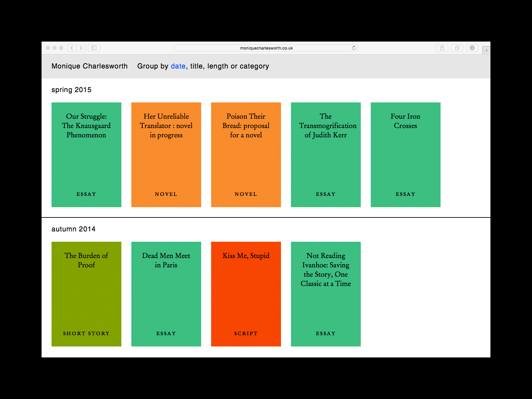Click the moniquecharlesworth.co.uk address bar
This screenshot has width=532, height=399.
pos(266,48)
